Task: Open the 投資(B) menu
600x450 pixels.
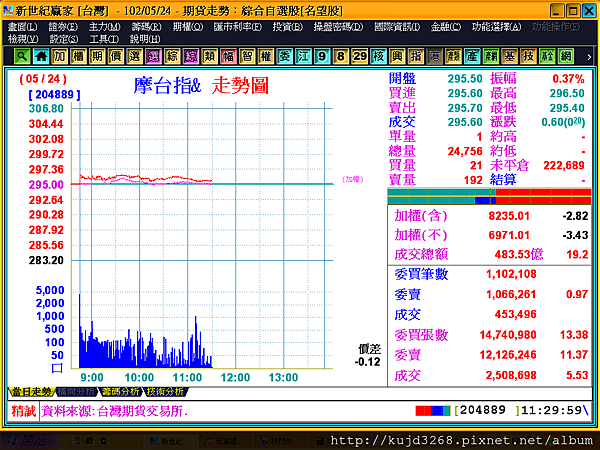Action: coord(288,27)
